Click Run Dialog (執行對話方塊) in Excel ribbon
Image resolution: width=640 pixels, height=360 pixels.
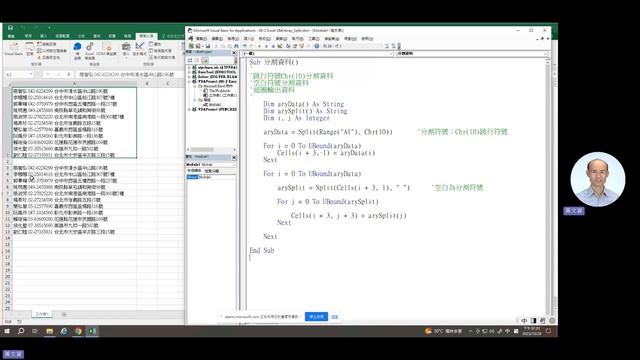[162, 58]
